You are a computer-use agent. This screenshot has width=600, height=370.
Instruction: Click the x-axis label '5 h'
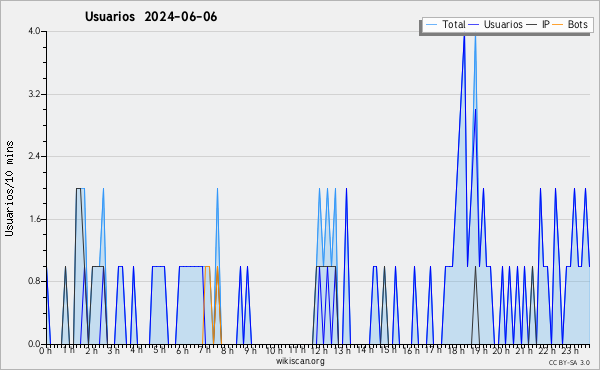[159, 350]
